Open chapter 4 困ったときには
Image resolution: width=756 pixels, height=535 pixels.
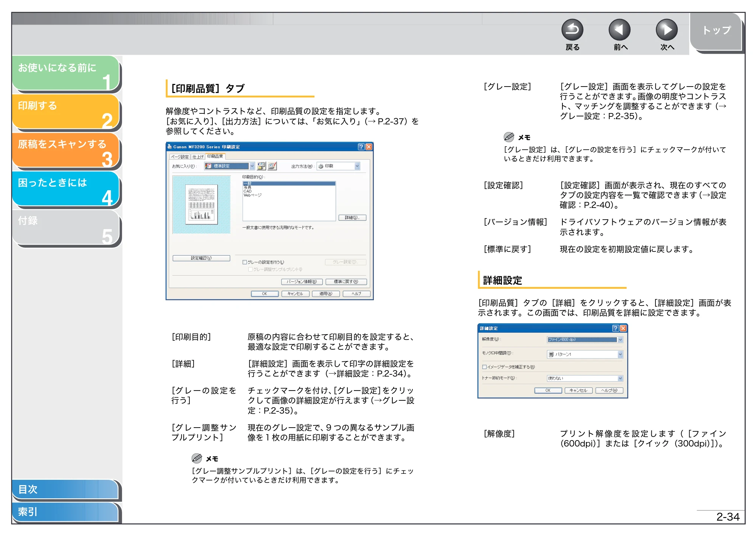coord(66,189)
